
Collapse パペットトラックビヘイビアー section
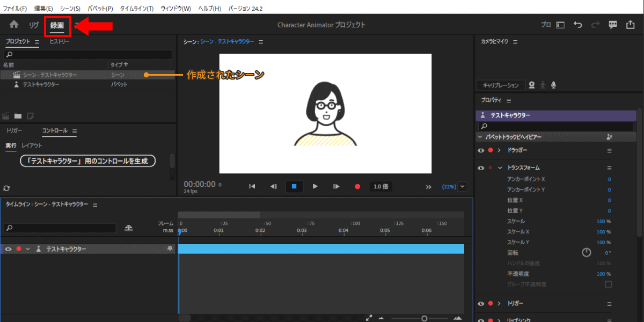click(480, 137)
